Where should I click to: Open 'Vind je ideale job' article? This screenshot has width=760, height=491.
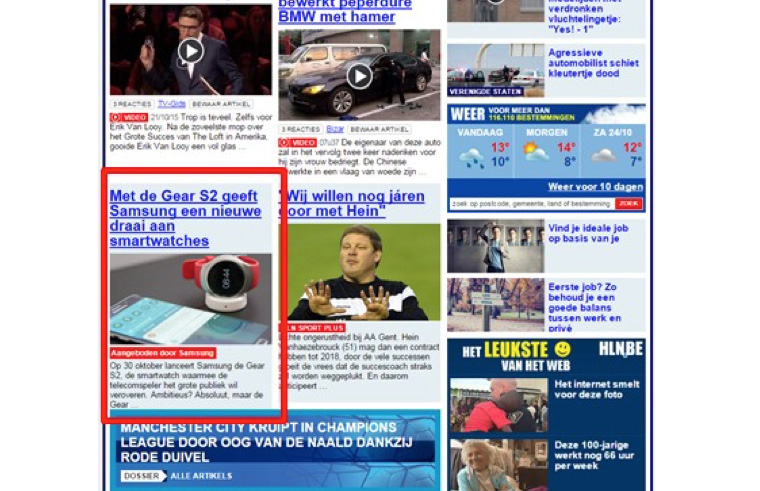[x=588, y=233]
